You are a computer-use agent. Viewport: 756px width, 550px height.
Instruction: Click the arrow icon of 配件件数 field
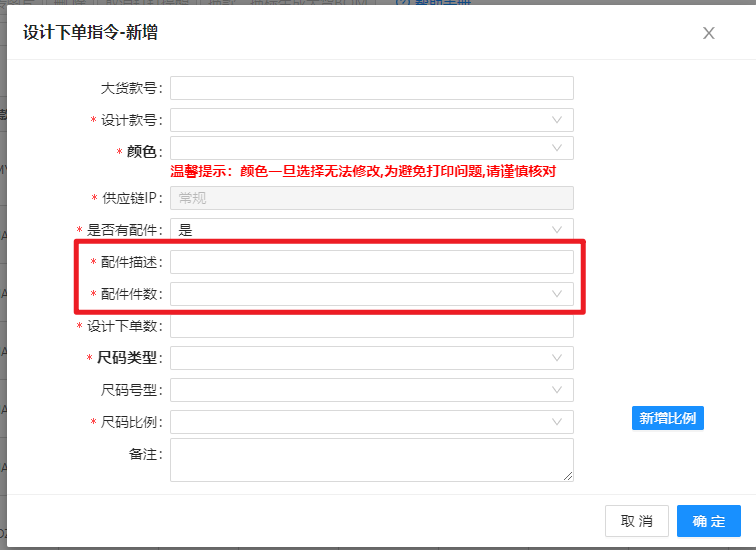point(557,294)
